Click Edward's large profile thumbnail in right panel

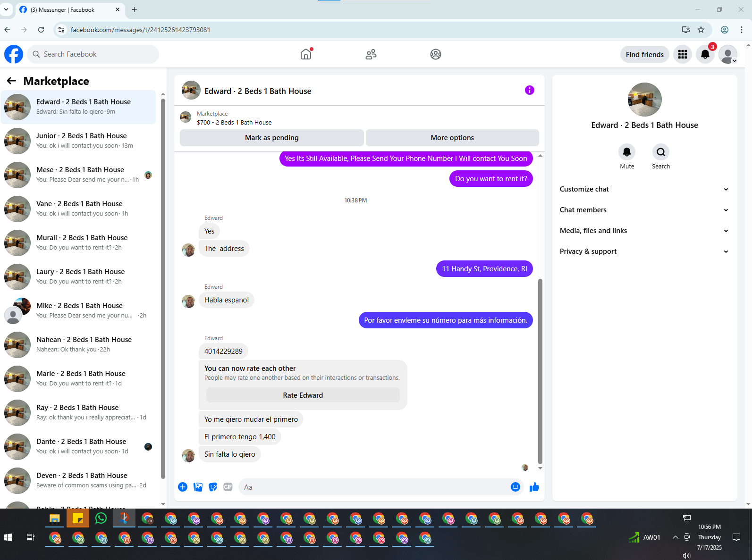click(644, 100)
